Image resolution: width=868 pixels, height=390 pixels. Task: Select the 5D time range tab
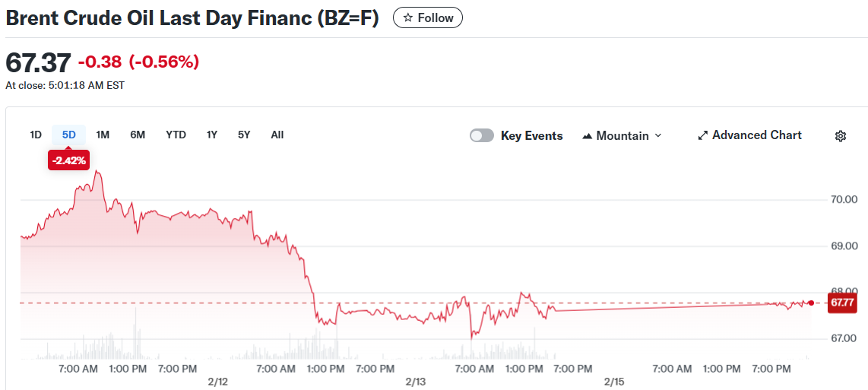69,135
